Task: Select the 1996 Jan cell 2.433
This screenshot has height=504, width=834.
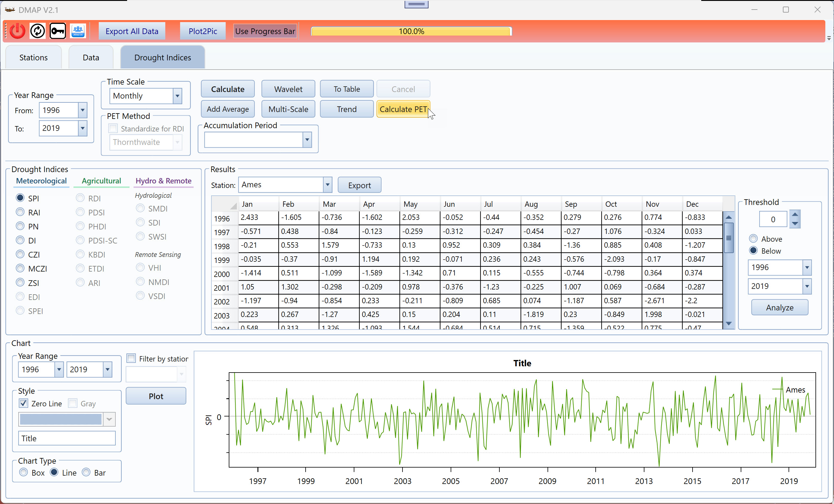Action: point(259,217)
